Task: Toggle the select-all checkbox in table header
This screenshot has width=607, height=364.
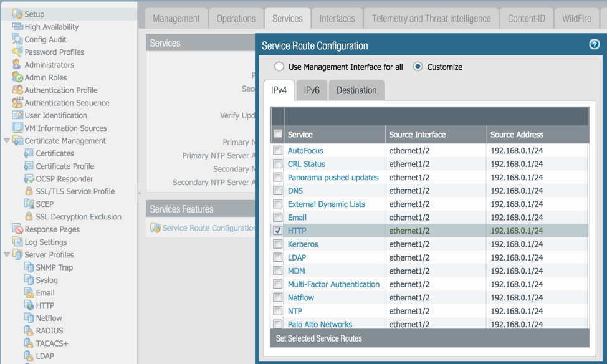Action: tap(277, 133)
